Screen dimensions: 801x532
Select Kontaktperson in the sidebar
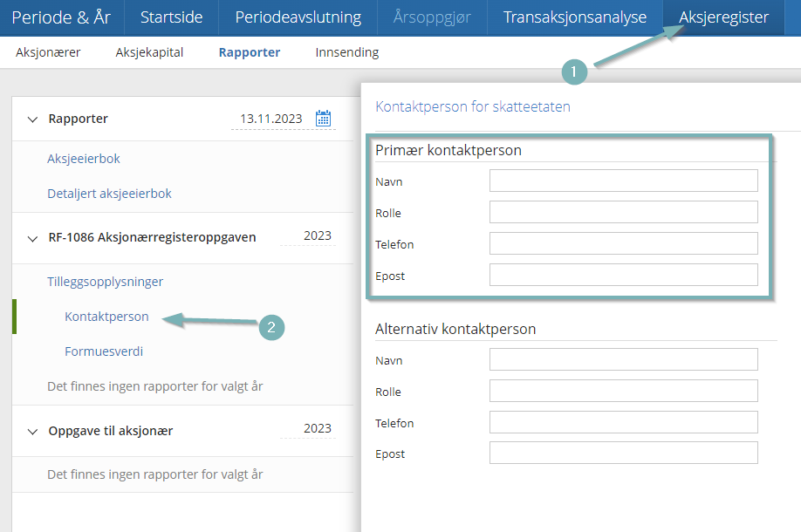(106, 317)
